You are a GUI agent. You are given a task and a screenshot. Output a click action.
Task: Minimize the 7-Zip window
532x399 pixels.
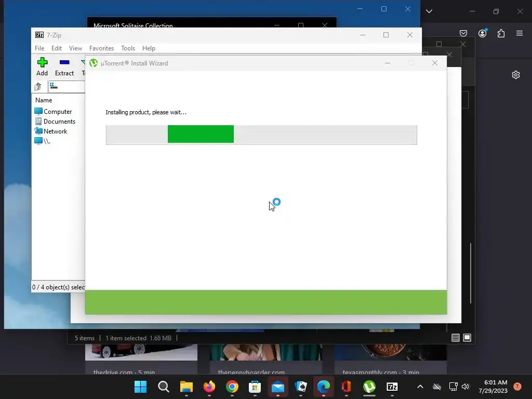[362, 35]
